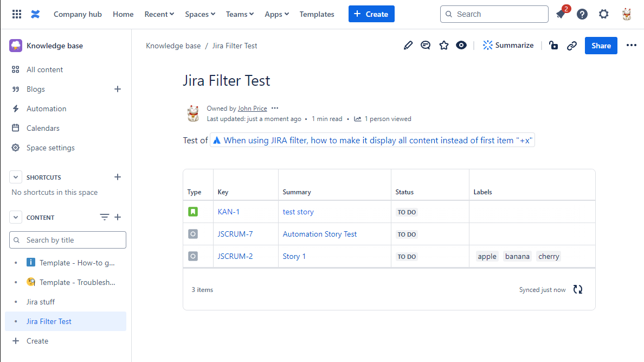This screenshot has height=362, width=644.
Task: Open the Templates menu item
Action: [x=317, y=14]
